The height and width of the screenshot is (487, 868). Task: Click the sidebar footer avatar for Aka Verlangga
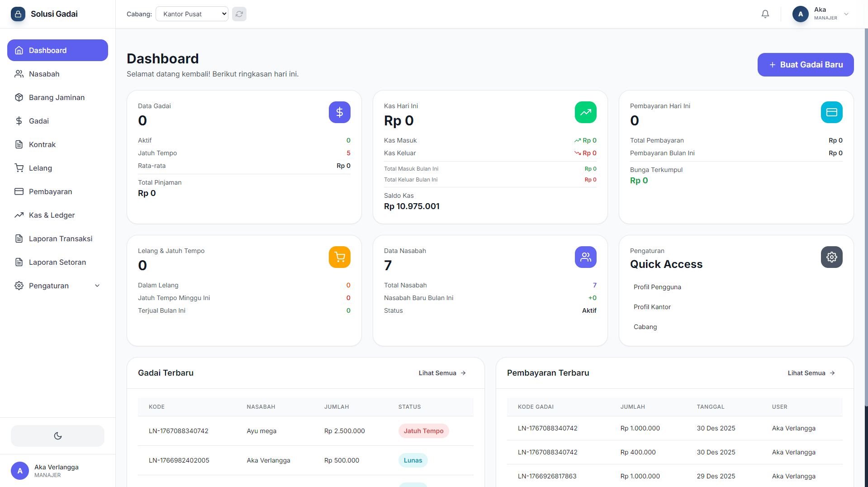tap(20, 471)
